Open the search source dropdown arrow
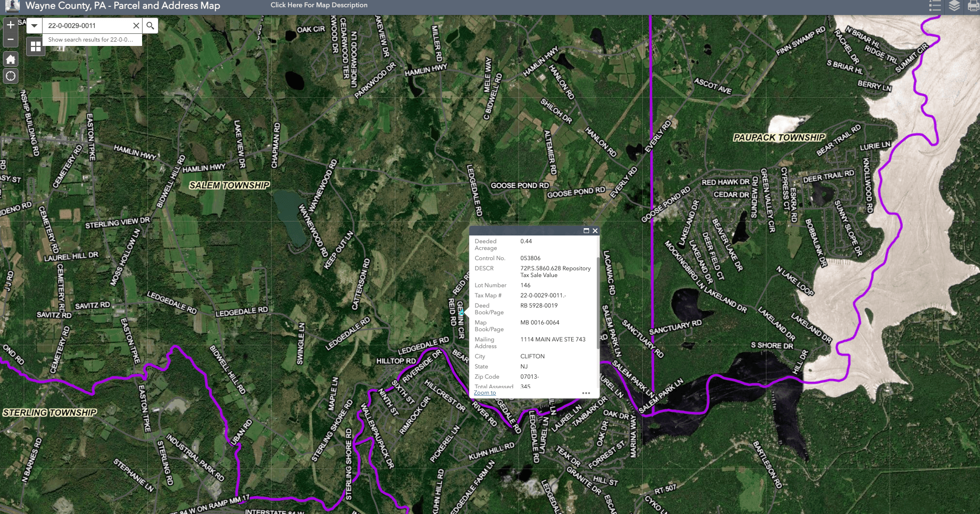980x514 pixels. pyautogui.click(x=34, y=26)
